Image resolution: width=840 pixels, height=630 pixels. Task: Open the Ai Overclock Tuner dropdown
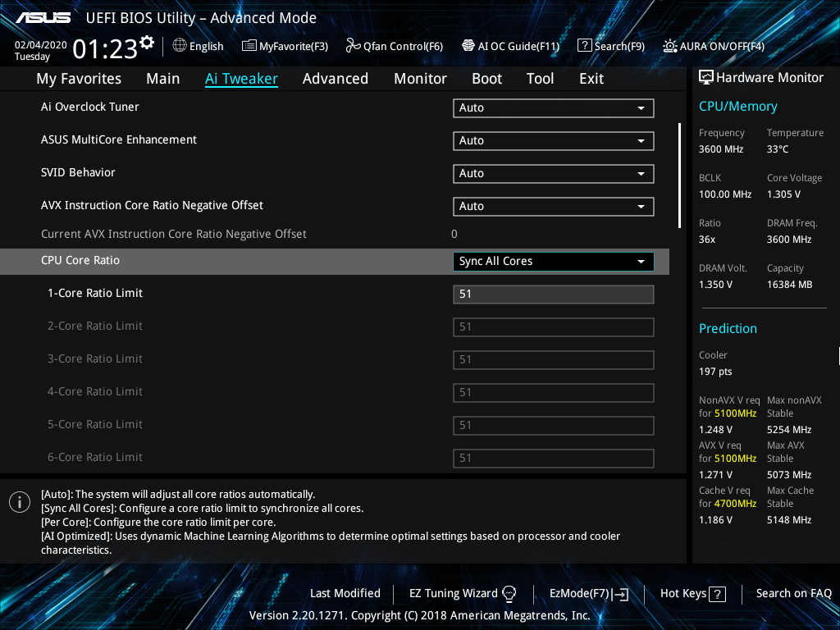[554, 107]
